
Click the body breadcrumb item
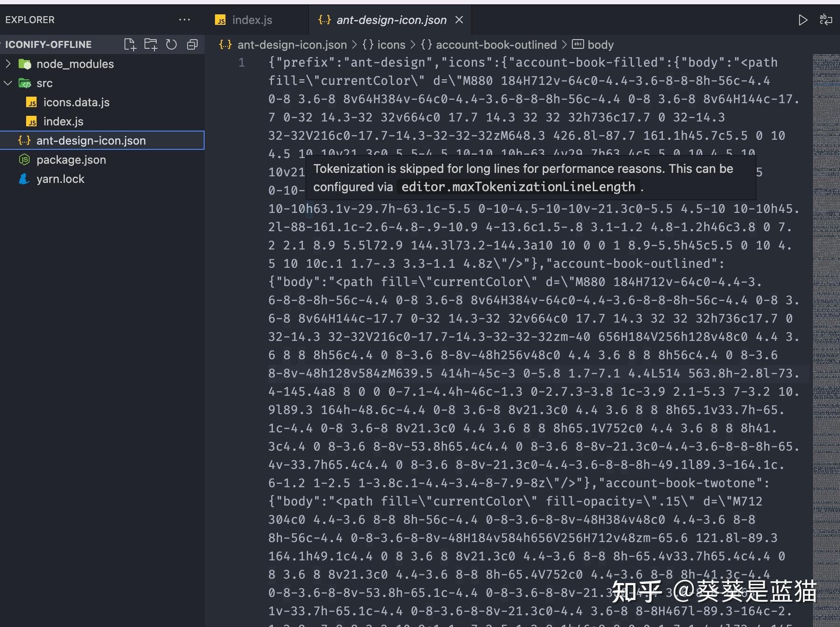(600, 45)
